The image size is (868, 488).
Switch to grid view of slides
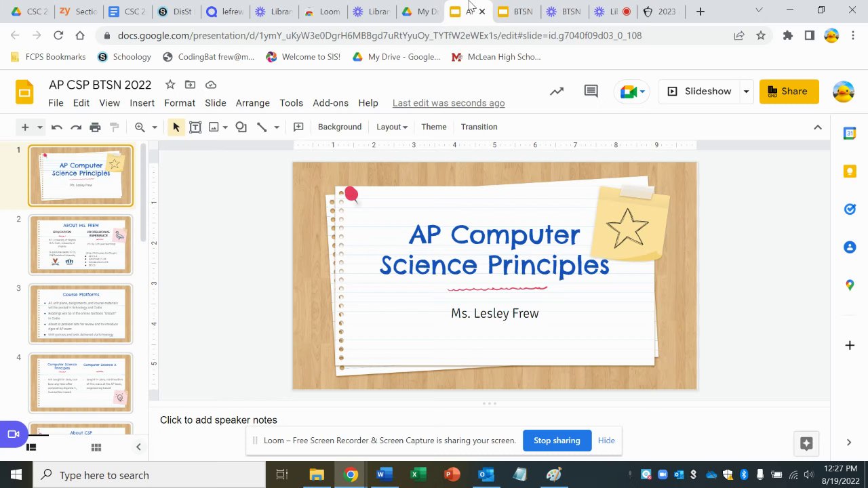click(x=96, y=447)
